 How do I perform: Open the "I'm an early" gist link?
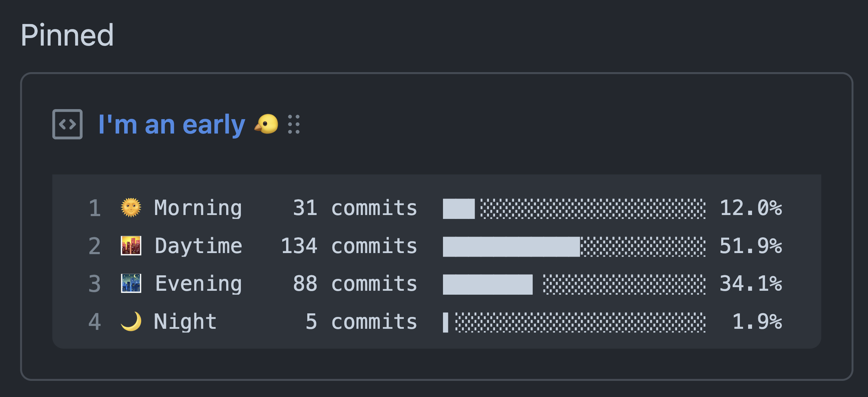pos(172,125)
